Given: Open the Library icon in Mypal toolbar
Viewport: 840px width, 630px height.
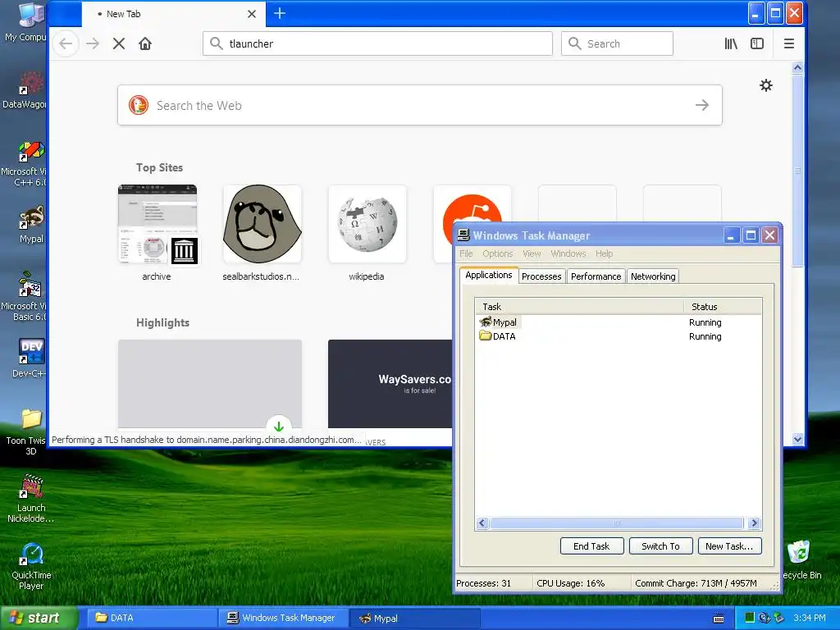Looking at the screenshot, I should click(x=731, y=43).
